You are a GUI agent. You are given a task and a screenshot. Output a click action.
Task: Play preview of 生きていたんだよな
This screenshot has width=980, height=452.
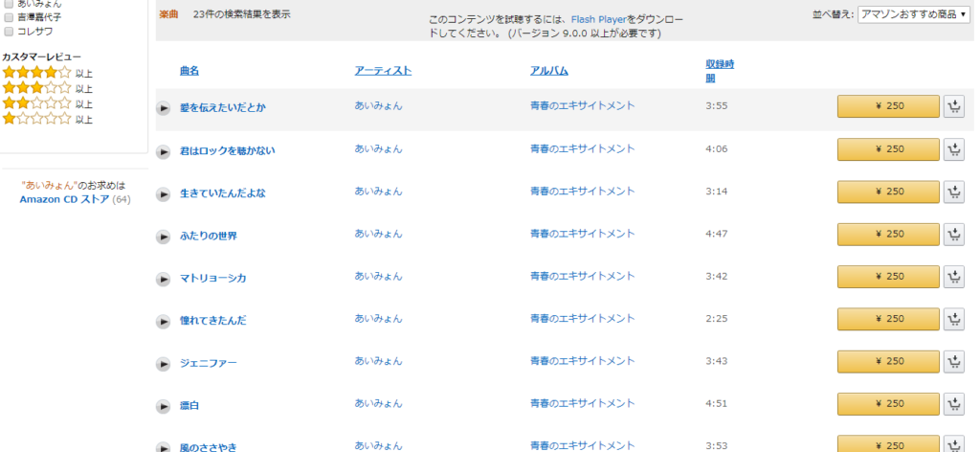163,193
